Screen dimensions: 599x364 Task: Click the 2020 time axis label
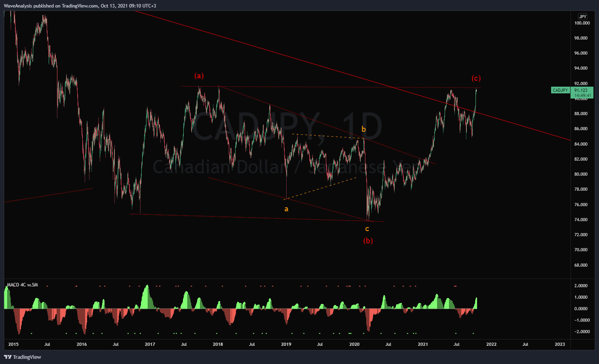tap(354, 344)
